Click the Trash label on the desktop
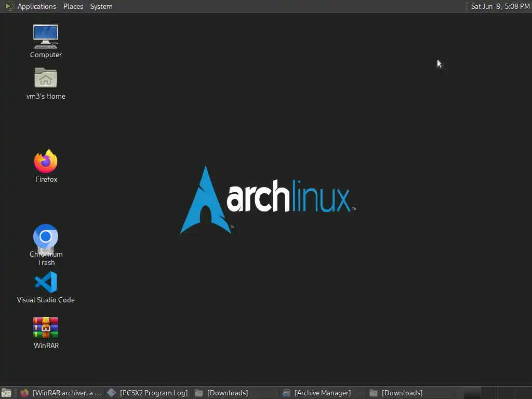532x399 pixels. [x=46, y=262]
